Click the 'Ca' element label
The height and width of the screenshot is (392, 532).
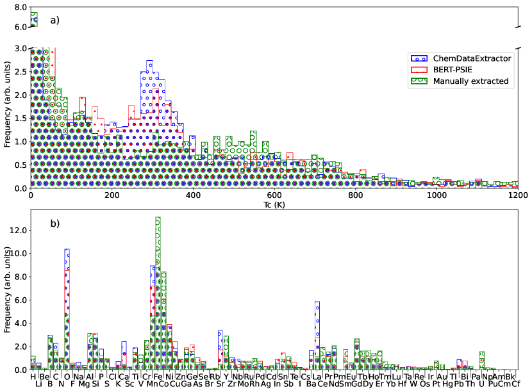click(124, 377)
